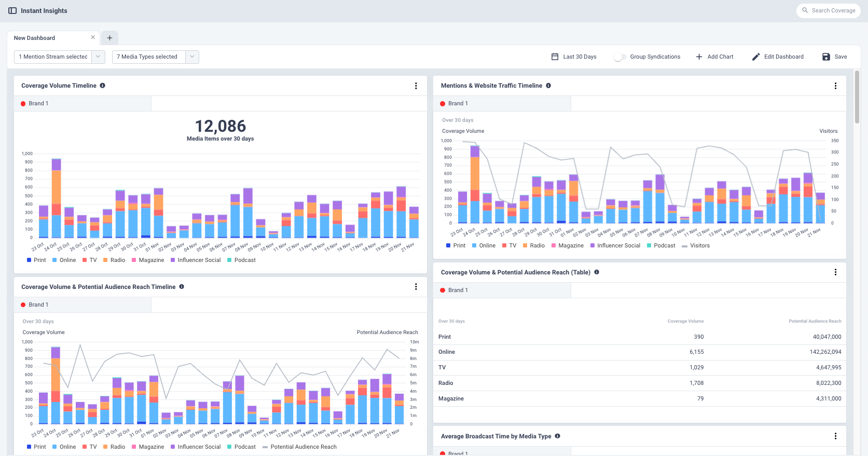Click the '7 Media Types selected' field

[149, 57]
